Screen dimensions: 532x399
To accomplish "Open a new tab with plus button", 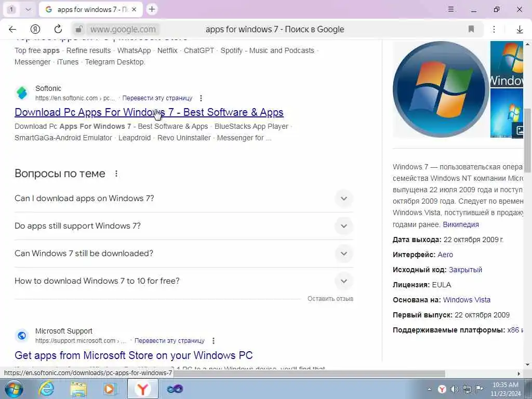I will (x=152, y=9).
